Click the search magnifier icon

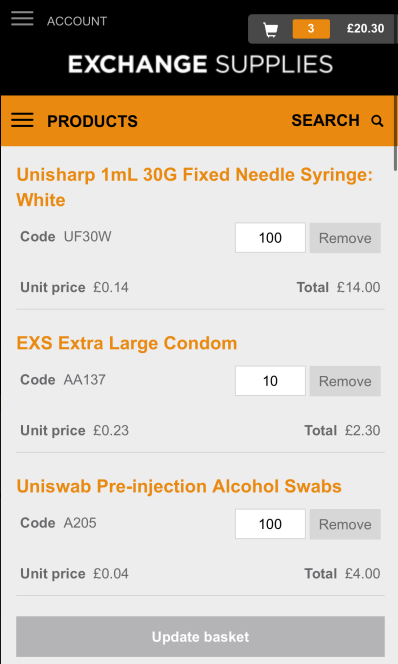click(x=377, y=121)
